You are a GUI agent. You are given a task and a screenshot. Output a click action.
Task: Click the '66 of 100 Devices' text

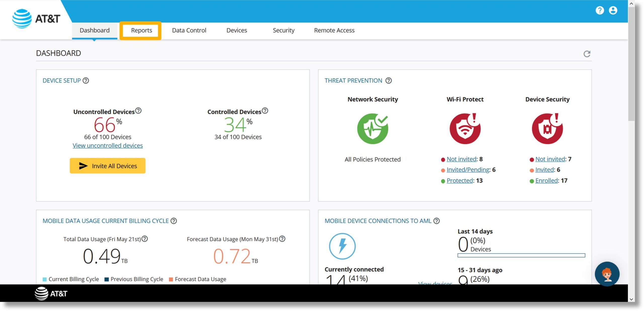point(108,137)
